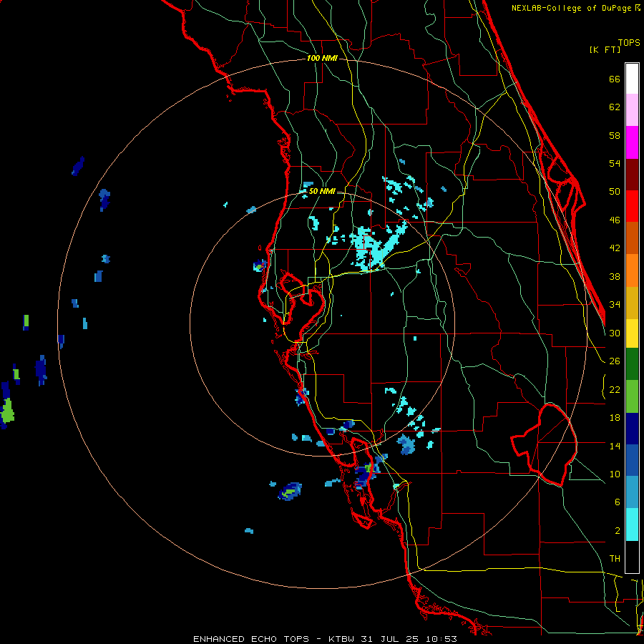Image resolution: width=644 pixels, height=644 pixels.
Task: Click the TOPS legend title
Action: [x=629, y=43]
